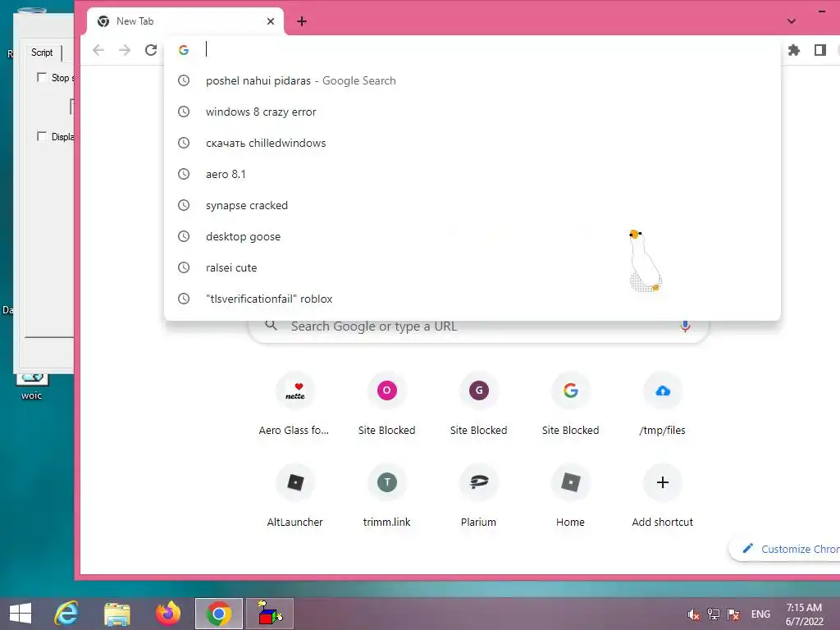
Task: Open the Windows Start button
Action: pyautogui.click(x=21, y=614)
